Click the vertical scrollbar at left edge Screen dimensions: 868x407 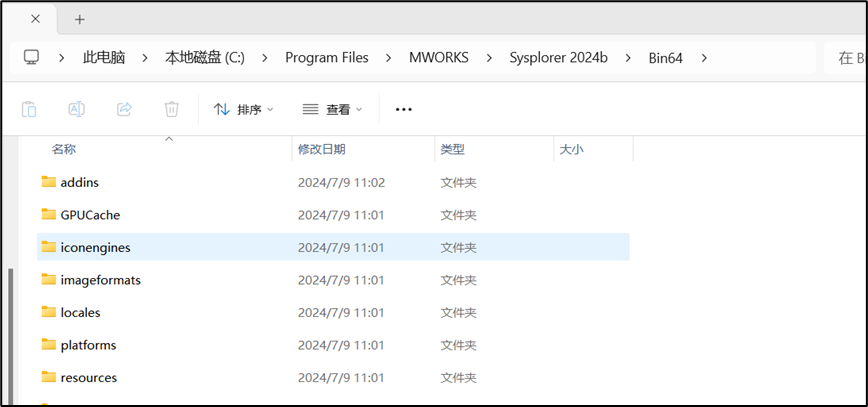coord(10,337)
